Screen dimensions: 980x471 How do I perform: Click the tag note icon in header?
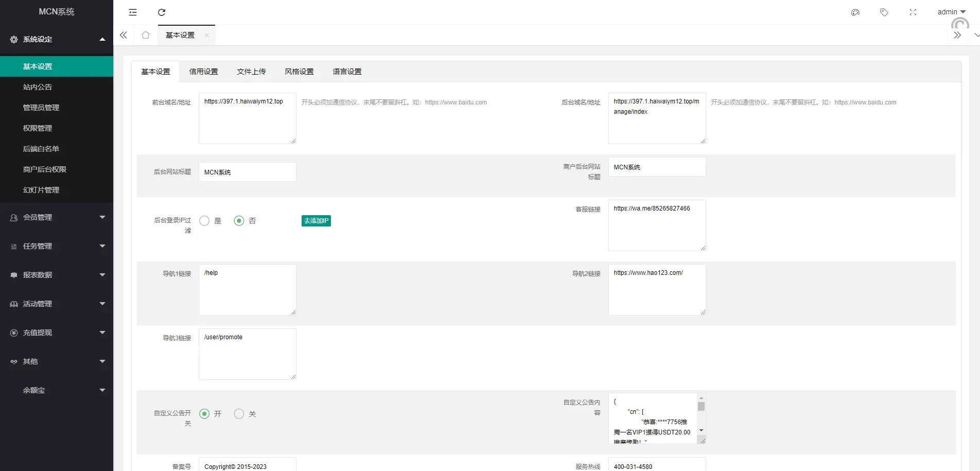pyautogui.click(x=884, y=12)
